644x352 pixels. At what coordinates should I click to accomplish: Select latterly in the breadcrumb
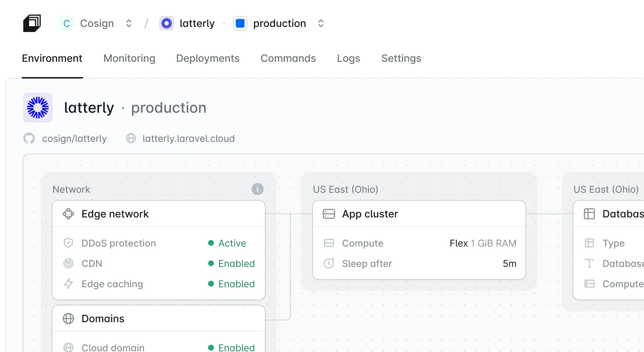pyautogui.click(x=197, y=23)
